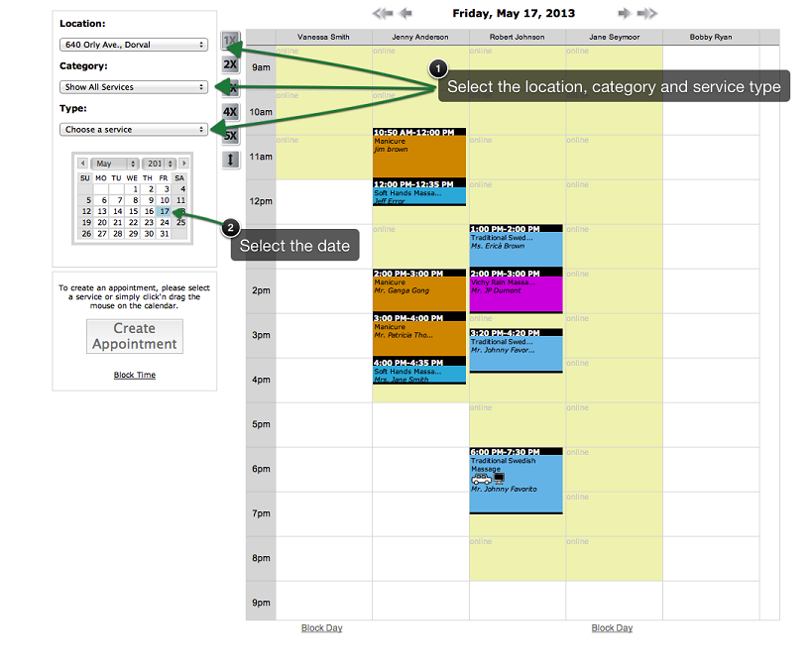Screen dimensions: 812x669
Task: Click the vertical expand arrow button
Action: click(230, 160)
